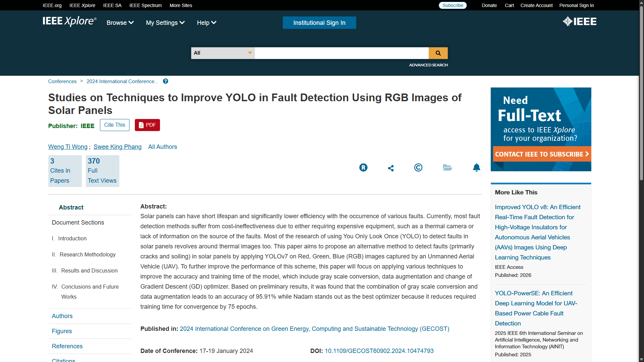Click the Create Account link
Screen dimensions: 644x362
[x=536, y=5]
